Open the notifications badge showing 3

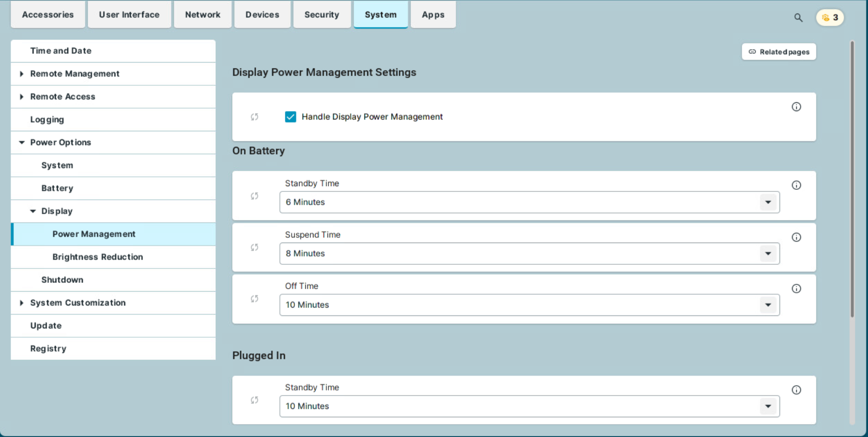830,18
